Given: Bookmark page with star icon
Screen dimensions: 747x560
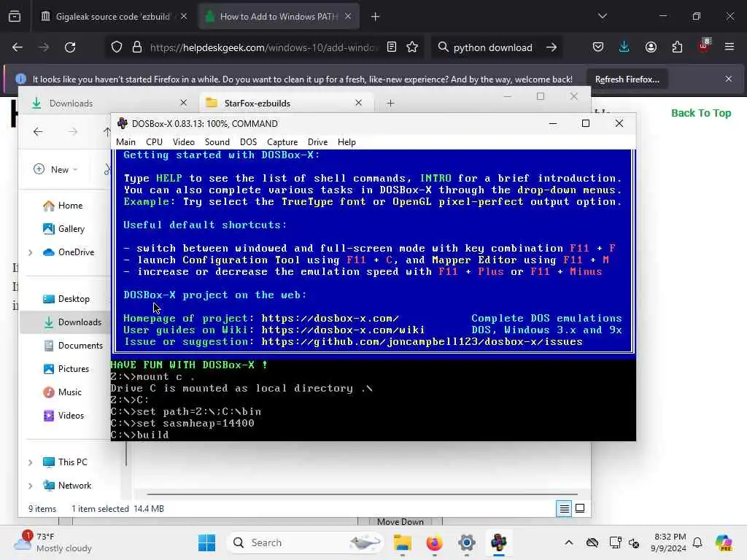Looking at the screenshot, I should [x=413, y=47].
